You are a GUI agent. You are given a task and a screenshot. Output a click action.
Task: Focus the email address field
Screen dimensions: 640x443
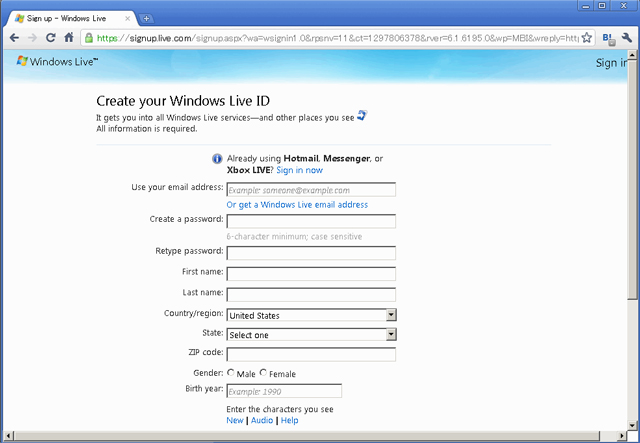311,189
